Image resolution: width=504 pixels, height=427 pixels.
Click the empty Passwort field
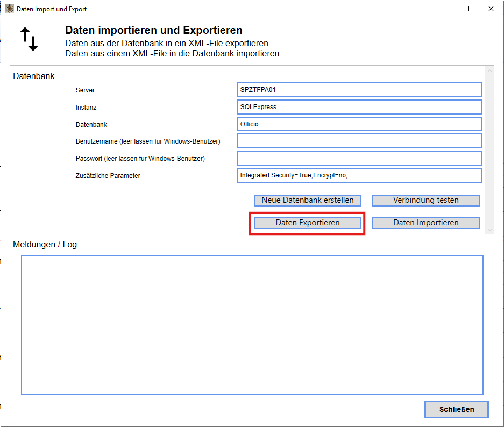click(359, 158)
